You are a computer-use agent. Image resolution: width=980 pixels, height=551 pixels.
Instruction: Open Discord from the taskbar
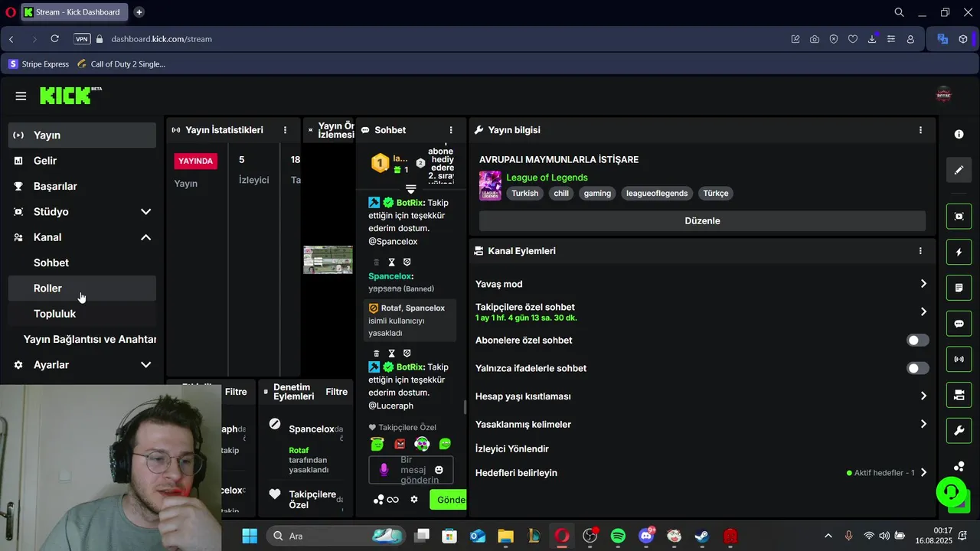click(646, 536)
